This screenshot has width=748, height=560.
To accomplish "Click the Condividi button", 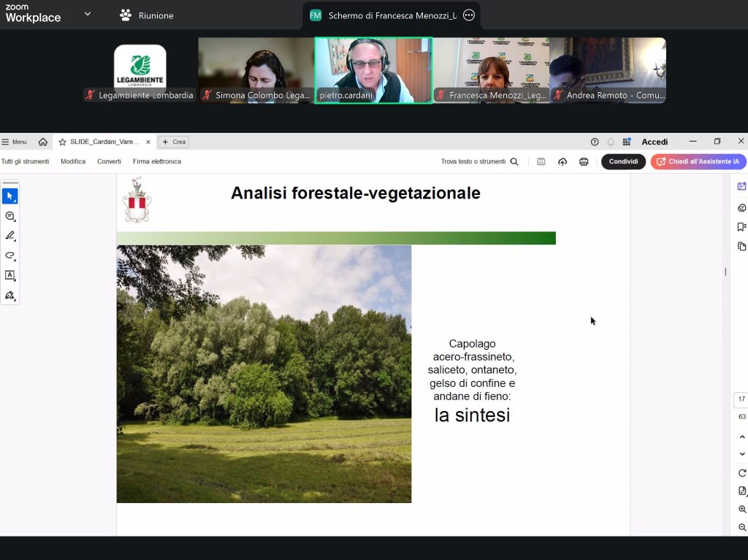I will pyautogui.click(x=623, y=161).
